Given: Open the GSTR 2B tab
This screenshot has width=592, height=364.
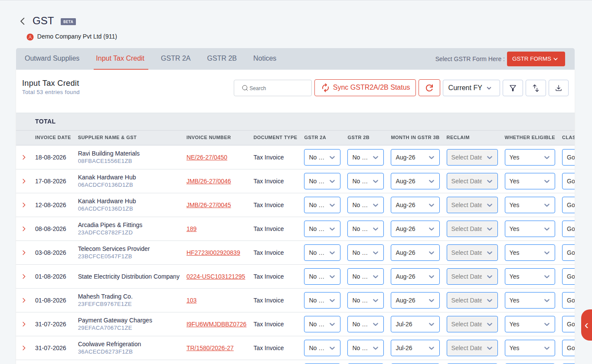Looking at the screenshot, I should (x=222, y=58).
